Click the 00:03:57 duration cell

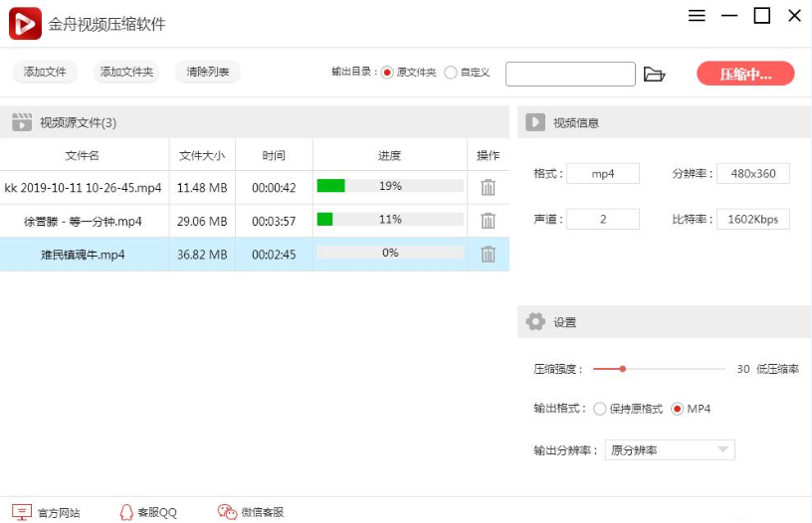tap(274, 221)
